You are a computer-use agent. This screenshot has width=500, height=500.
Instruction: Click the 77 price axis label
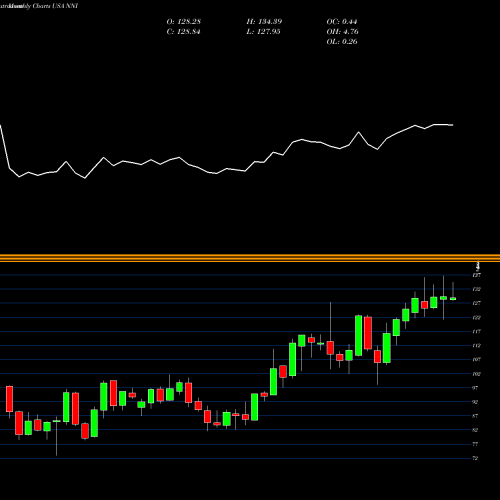point(475,444)
